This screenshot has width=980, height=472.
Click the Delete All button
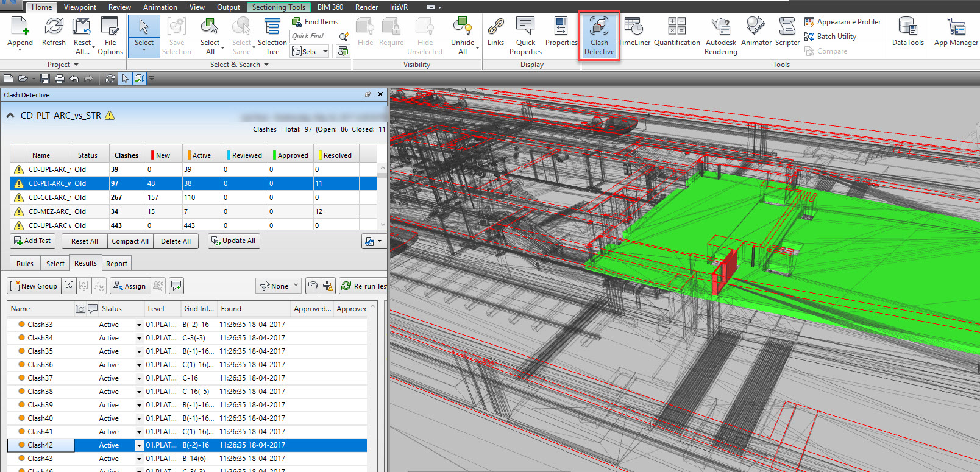point(176,241)
